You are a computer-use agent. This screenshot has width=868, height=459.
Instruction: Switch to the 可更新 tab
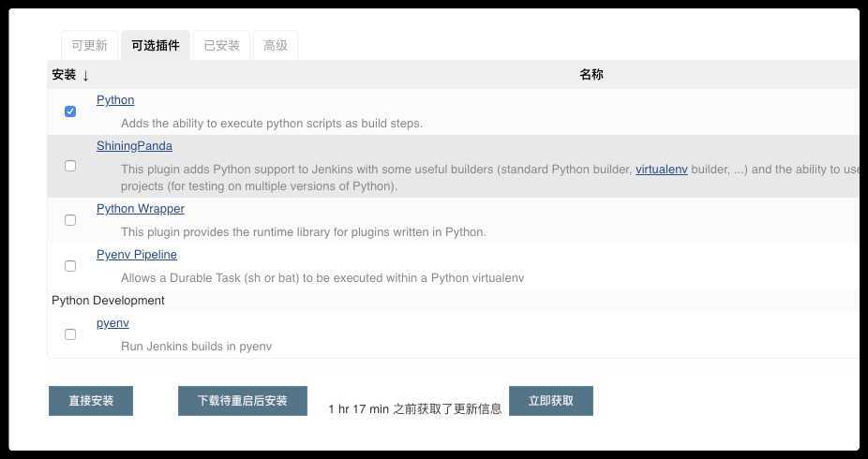pos(89,45)
